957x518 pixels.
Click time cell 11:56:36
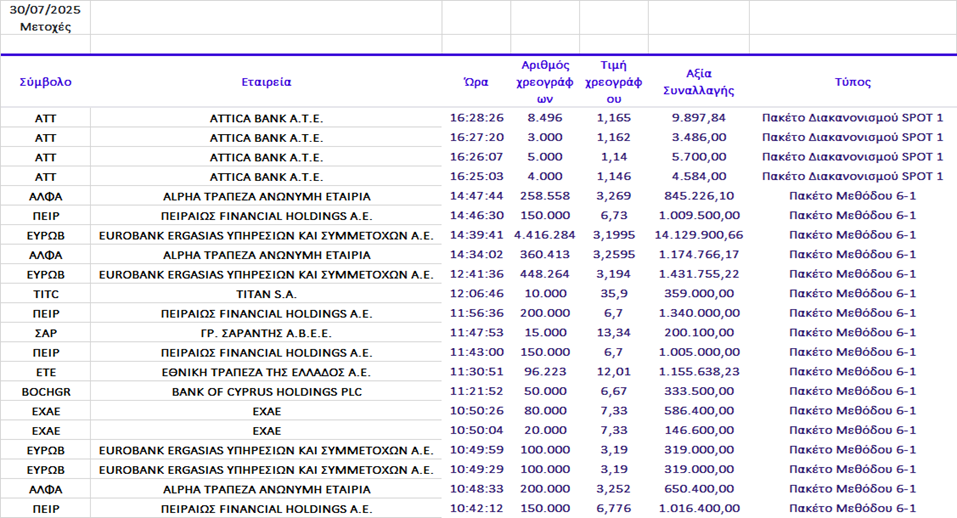pyautogui.click(x=477, y=313)
